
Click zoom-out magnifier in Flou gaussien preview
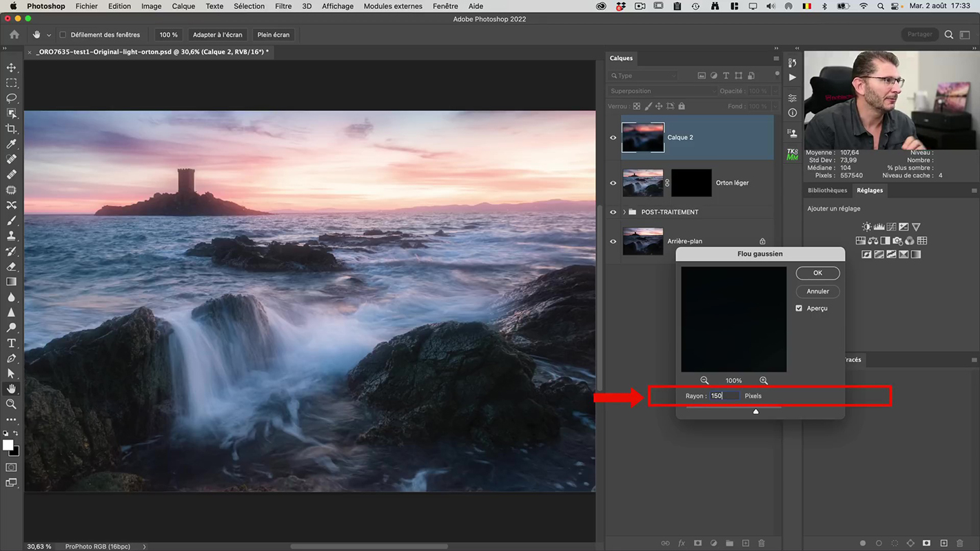coord(704,380)
